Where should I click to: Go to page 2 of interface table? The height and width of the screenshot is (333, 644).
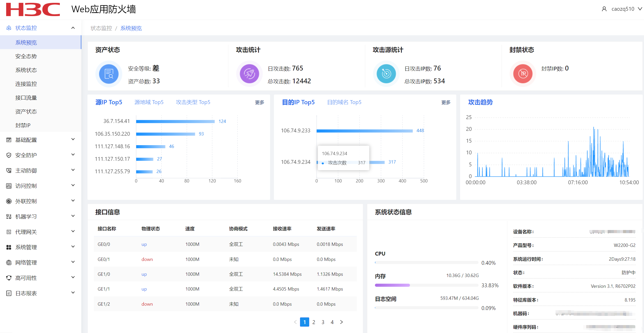click(x=314, y=322)
